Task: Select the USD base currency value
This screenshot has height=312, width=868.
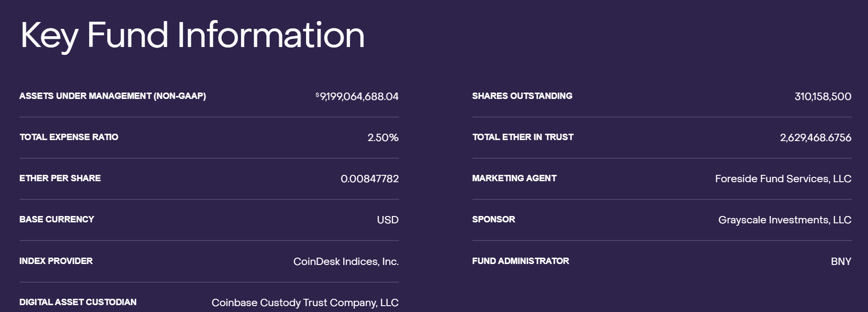Action: pos(388,220)
